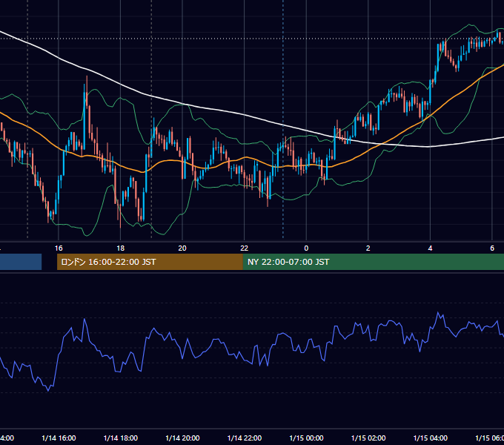
Task: Click the 22 hour label on chart axis
Action: click(x=245, y=248)
